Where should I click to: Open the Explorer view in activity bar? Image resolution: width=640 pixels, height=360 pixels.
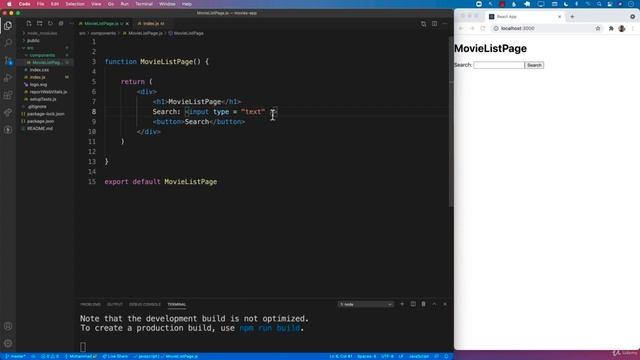tap(8, 26)
